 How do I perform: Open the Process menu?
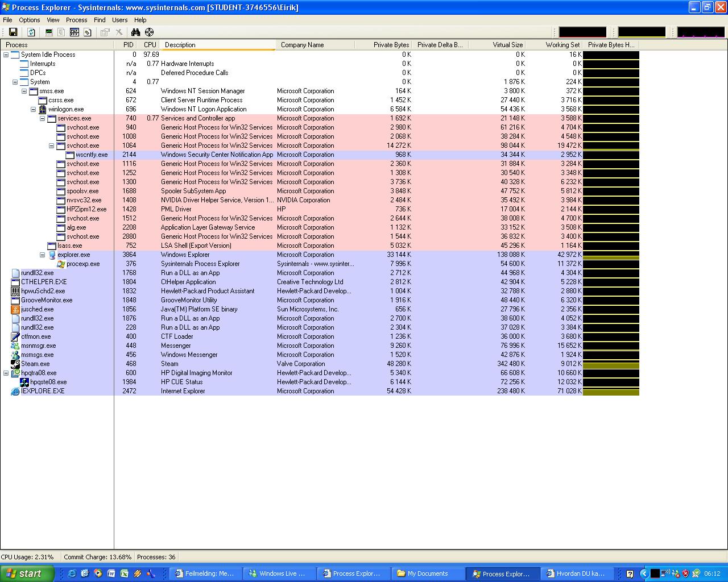click(76, 20)
